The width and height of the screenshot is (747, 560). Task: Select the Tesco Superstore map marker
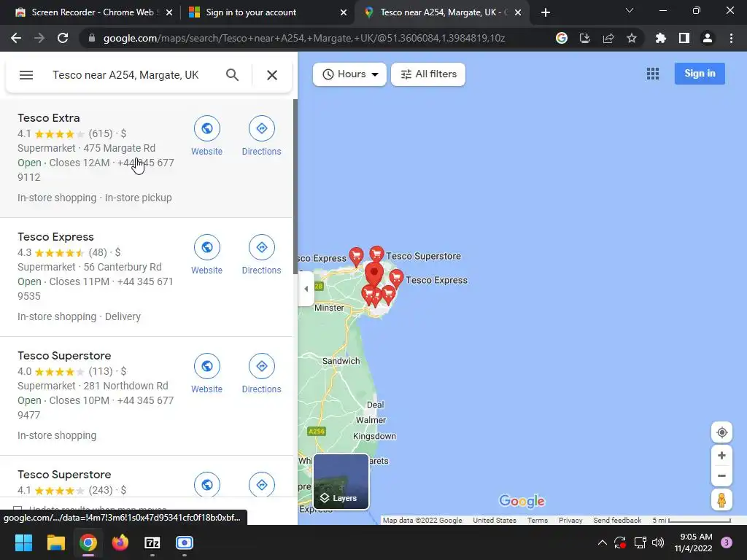[377, 253]
